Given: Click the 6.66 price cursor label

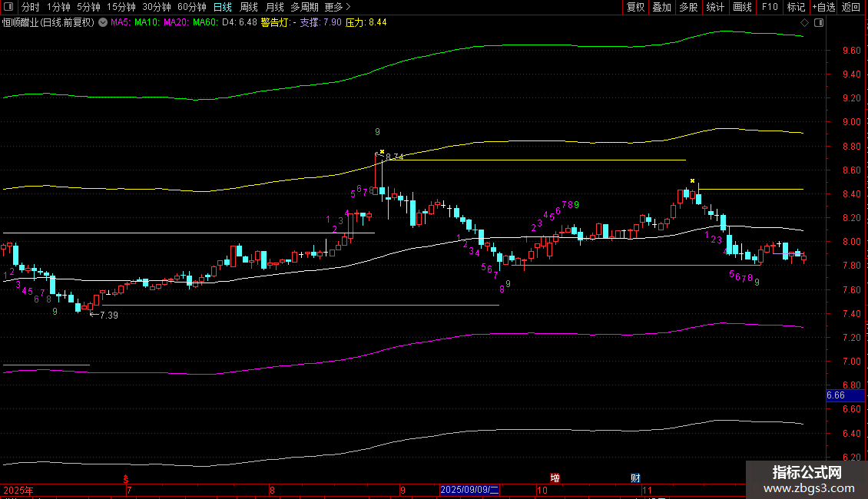Looking at the screenshot, I should [x=845, y=395].
